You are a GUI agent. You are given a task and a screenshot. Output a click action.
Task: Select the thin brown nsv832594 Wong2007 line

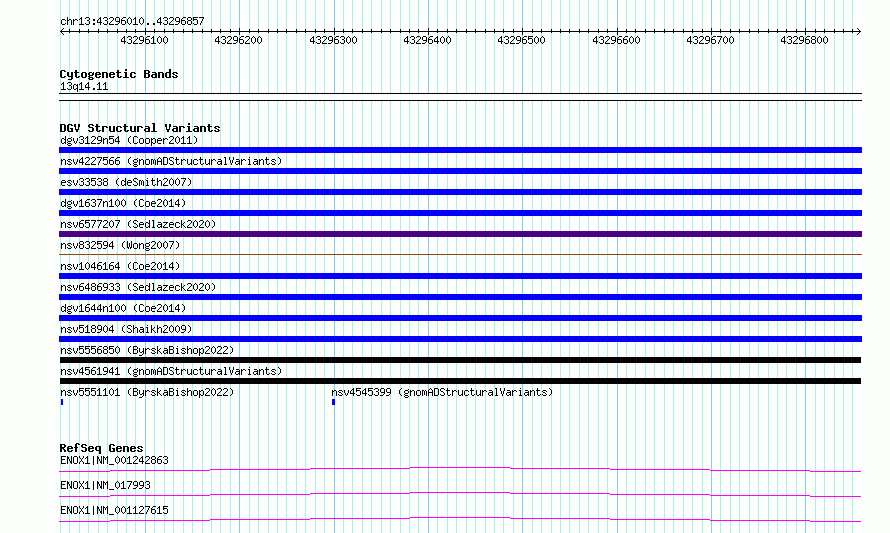460,254
